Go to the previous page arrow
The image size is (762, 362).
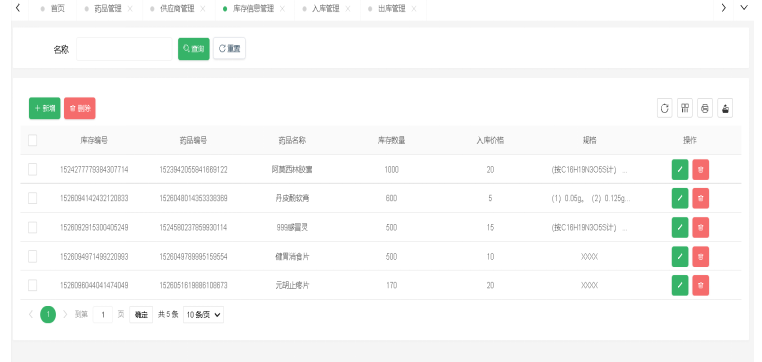pos(31,314)
